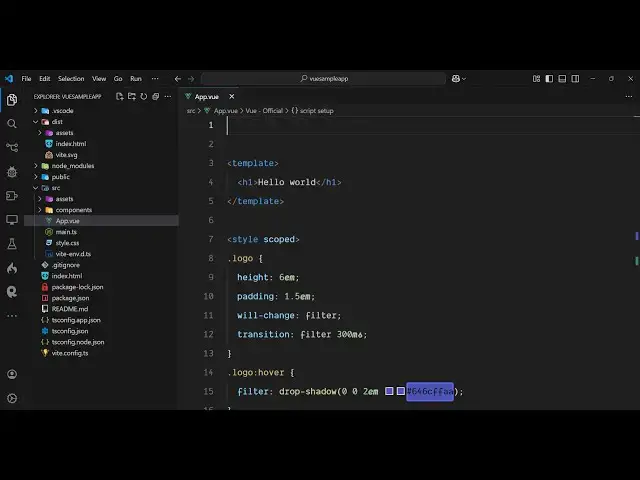Open the Search view in activity bar
The image size is (640, 480).
pyautogui.click(x=12, y=124)
